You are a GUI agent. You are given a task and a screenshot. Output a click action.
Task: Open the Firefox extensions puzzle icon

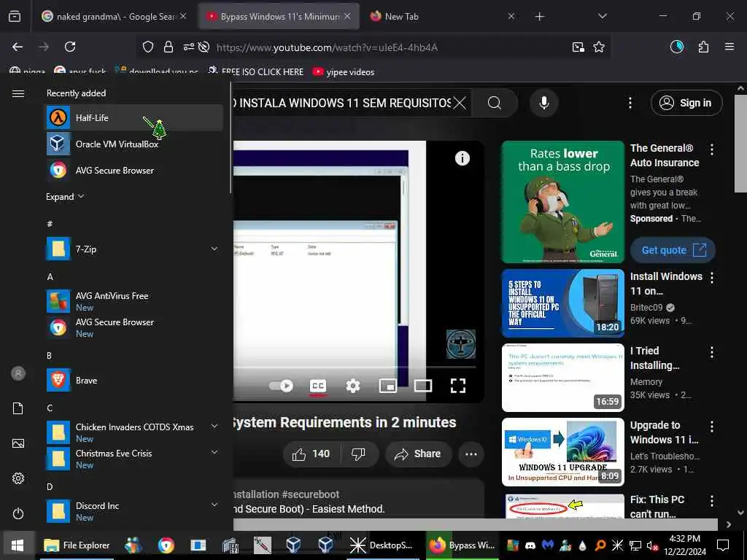pyautogui.click(x=703, y=47)
